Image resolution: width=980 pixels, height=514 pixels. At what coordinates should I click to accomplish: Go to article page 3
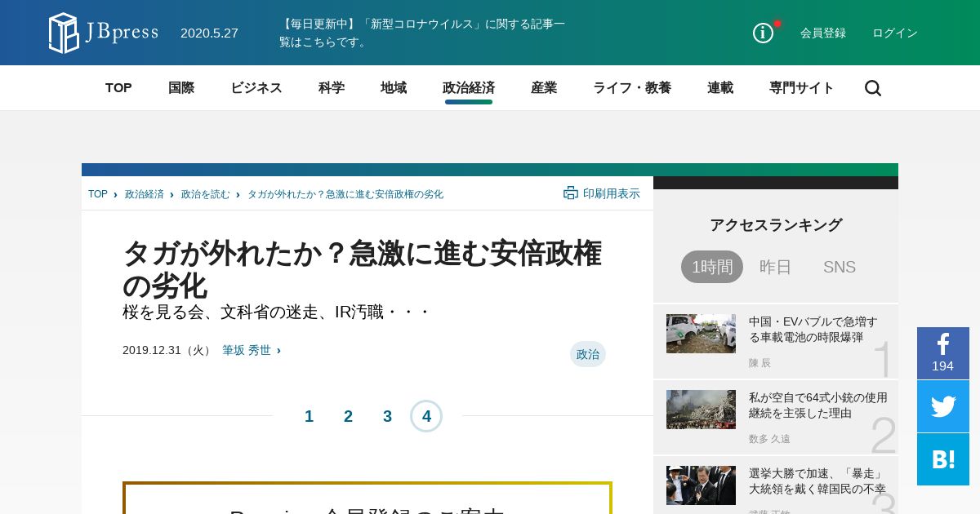click(x=387, y=416)
